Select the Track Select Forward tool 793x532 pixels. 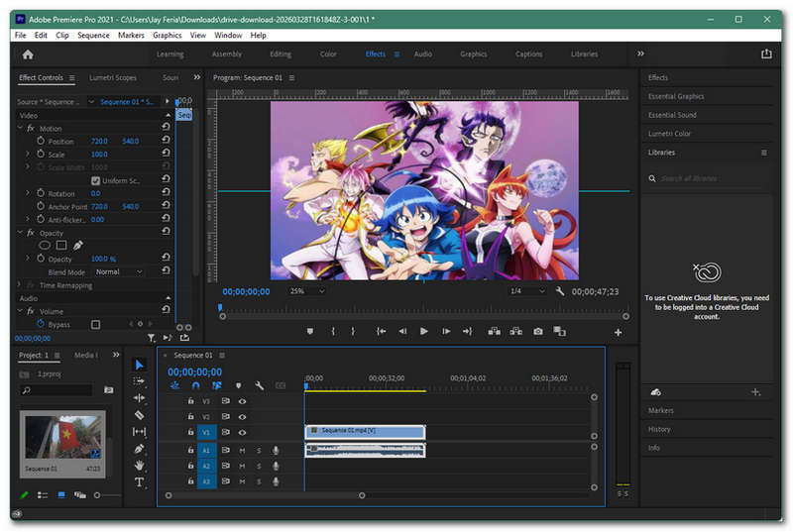pos(139,381)
